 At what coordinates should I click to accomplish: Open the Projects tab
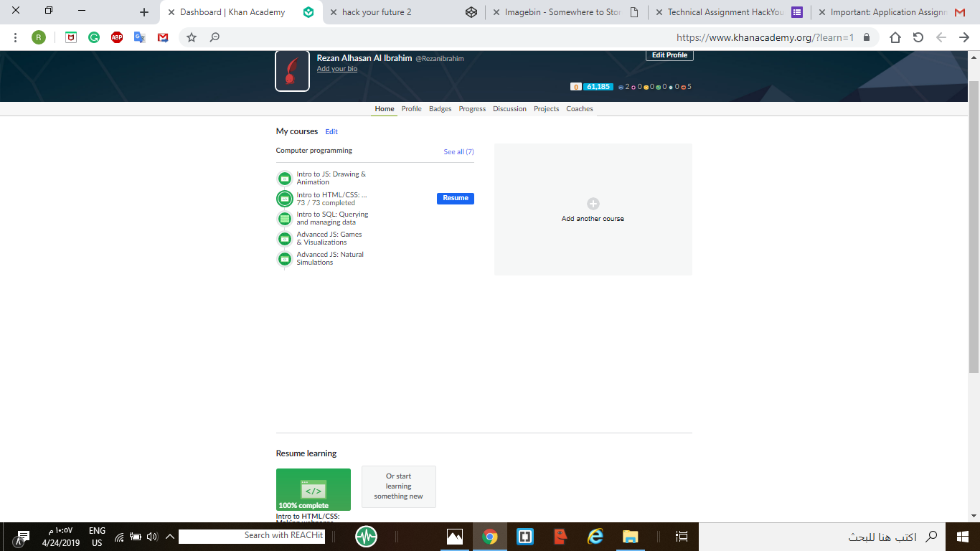click(x=546, y=109)
